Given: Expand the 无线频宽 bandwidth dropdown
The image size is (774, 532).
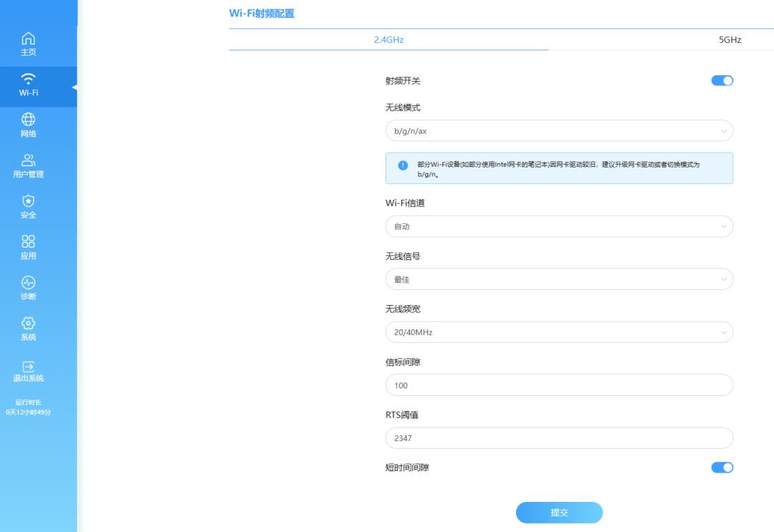Looking at the screenshot, I should (x=559, y=332).
